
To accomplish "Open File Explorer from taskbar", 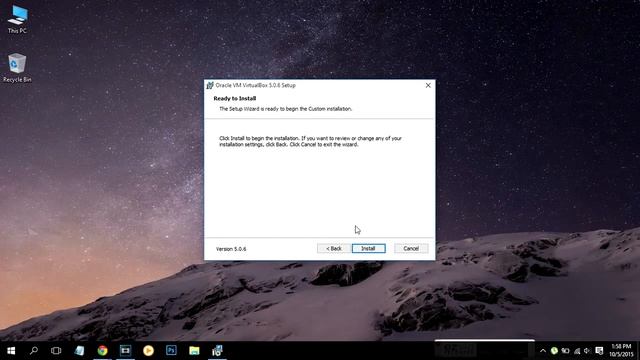I will coord(194,351).
